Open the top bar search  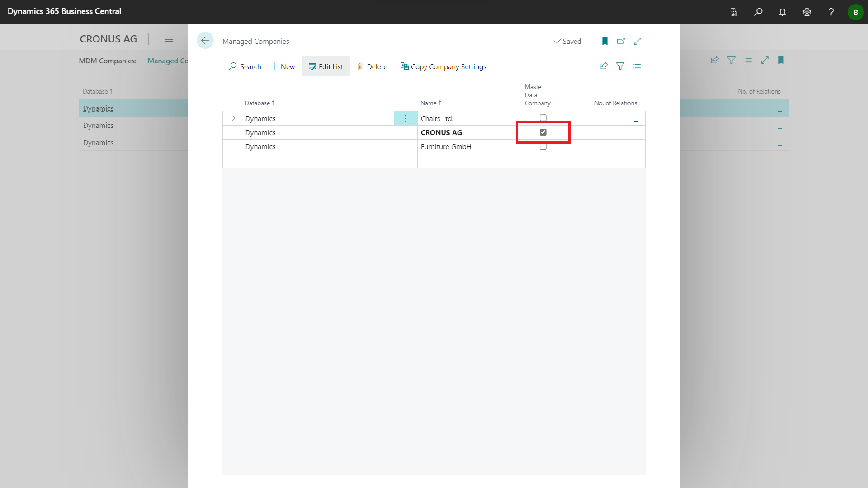tap(758, 12)
